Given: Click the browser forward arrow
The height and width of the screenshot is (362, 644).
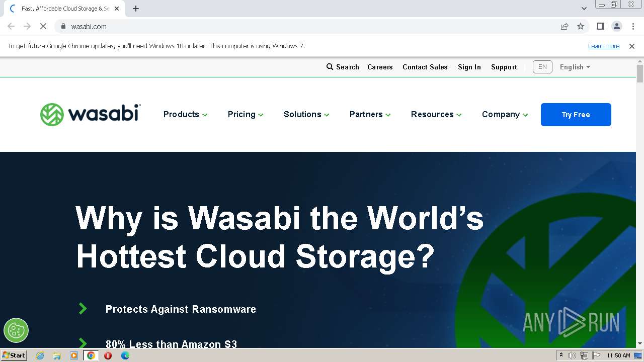Looking at the screenshot, I should [27, 26].
